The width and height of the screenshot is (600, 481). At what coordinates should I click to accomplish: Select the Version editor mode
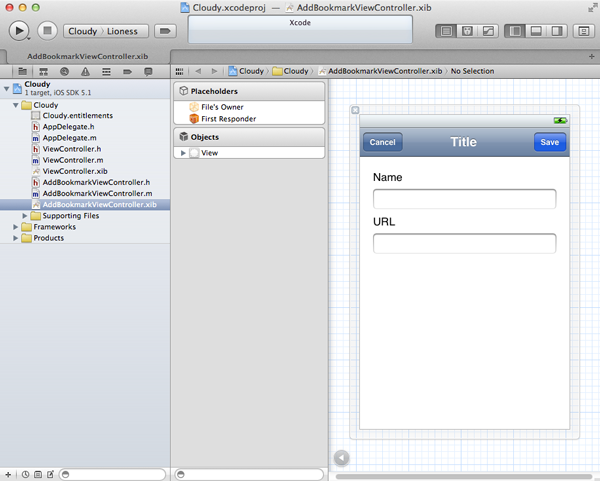488,31
